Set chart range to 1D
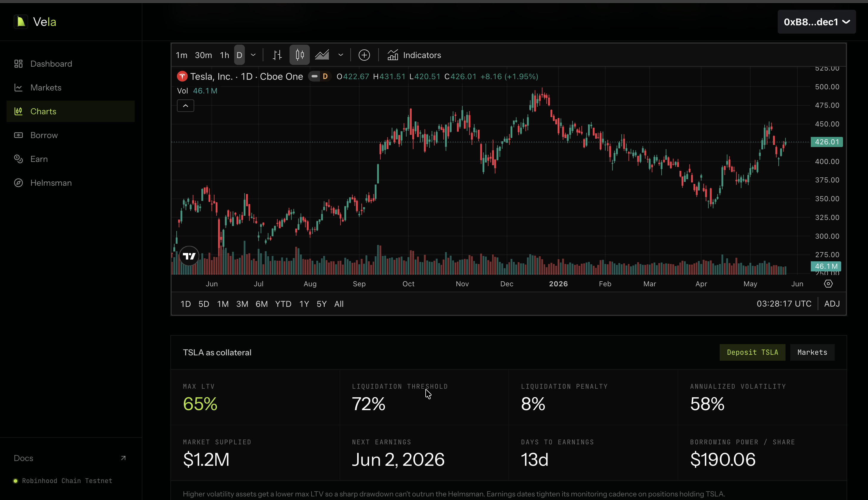 pyautogui.click(x=186, y=304)
